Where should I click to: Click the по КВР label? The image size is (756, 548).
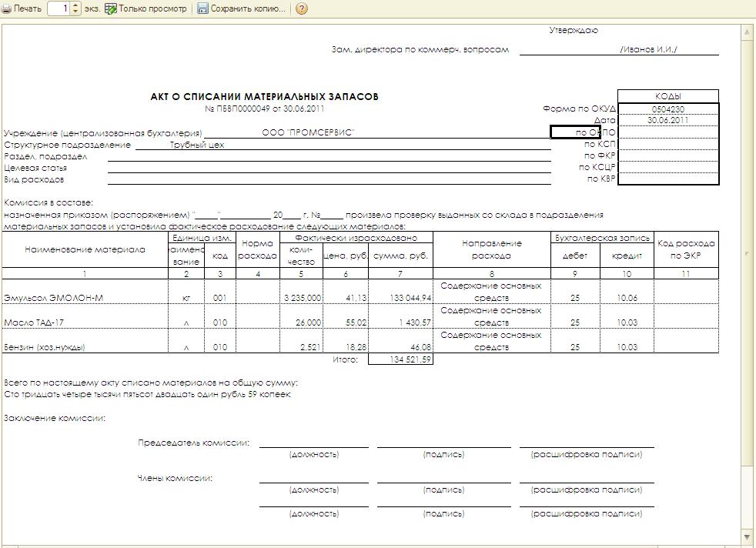[x=601, y=179]
